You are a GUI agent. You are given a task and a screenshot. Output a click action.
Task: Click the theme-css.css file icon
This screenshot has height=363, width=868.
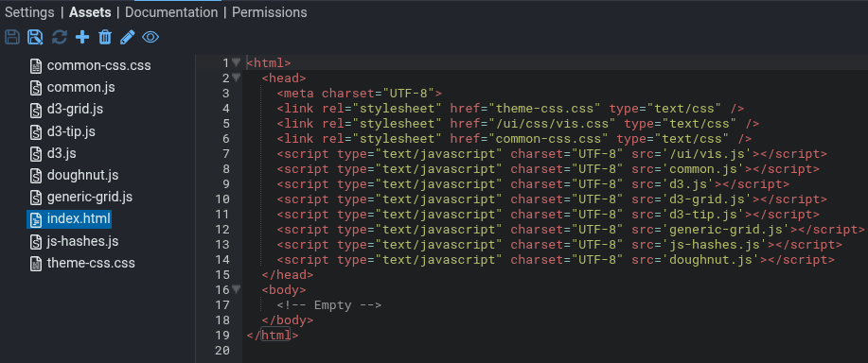(x=36, y=264)
